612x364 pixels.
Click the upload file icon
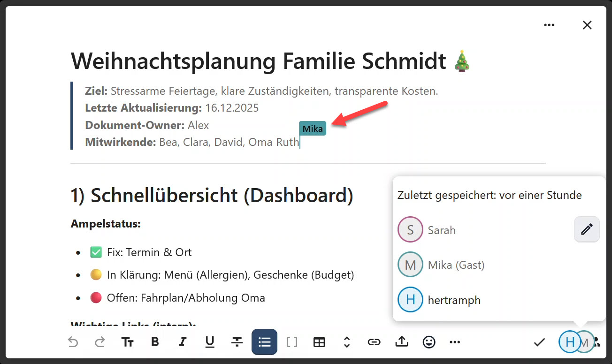click(401, 342)
